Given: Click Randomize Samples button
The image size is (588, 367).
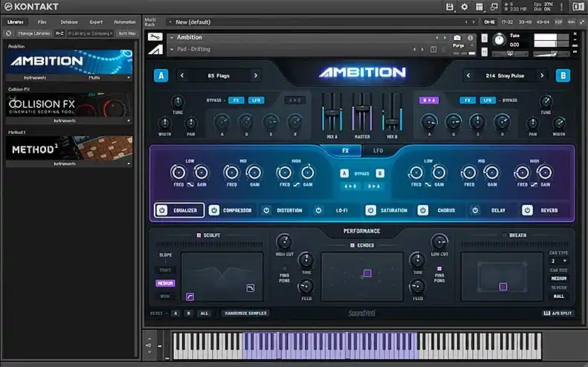Looking at the screenshot, I should [x=245, y=313].
